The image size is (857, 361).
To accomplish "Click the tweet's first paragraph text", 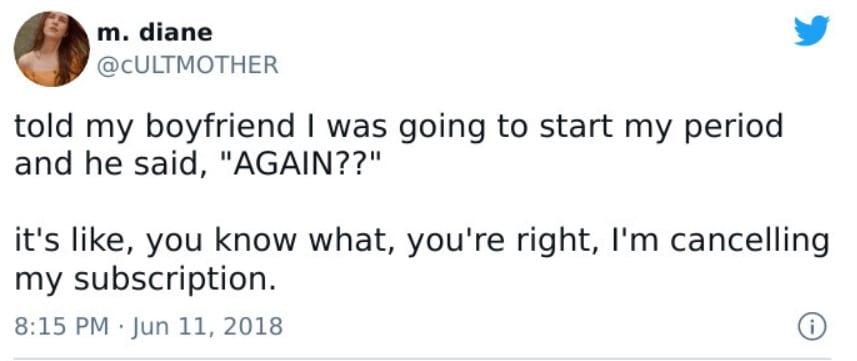I will tap(398, 145).
